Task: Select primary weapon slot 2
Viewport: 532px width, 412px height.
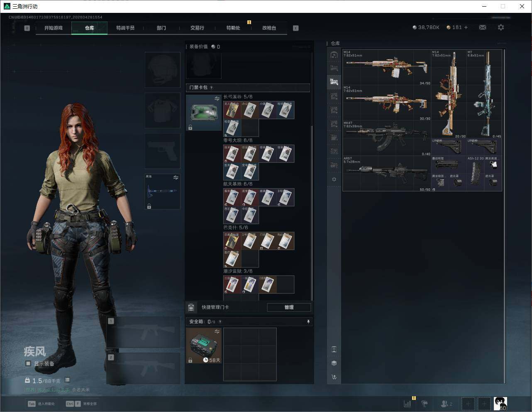Action: [x=143, y=369]
